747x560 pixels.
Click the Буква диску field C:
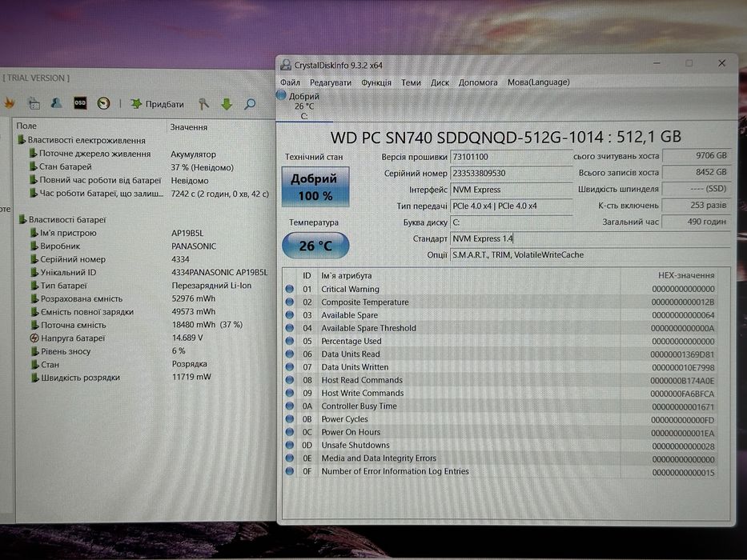(511, 222)
